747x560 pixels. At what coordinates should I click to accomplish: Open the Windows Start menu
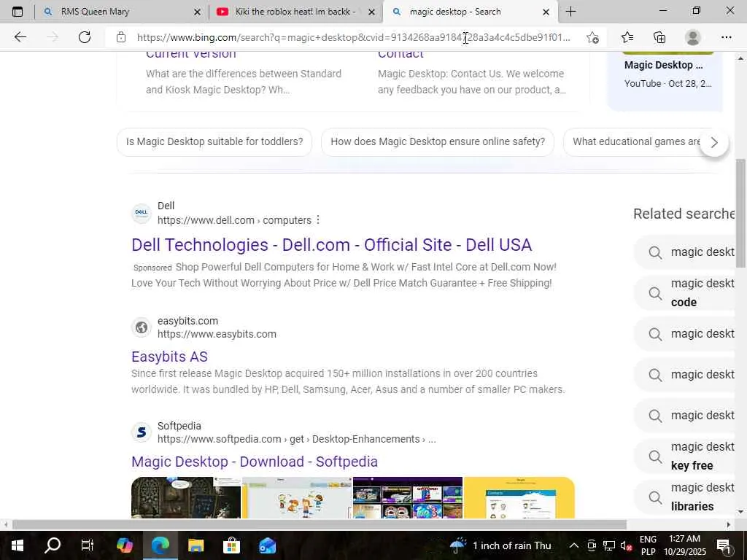pyautogui.click(x=18, y=545)
